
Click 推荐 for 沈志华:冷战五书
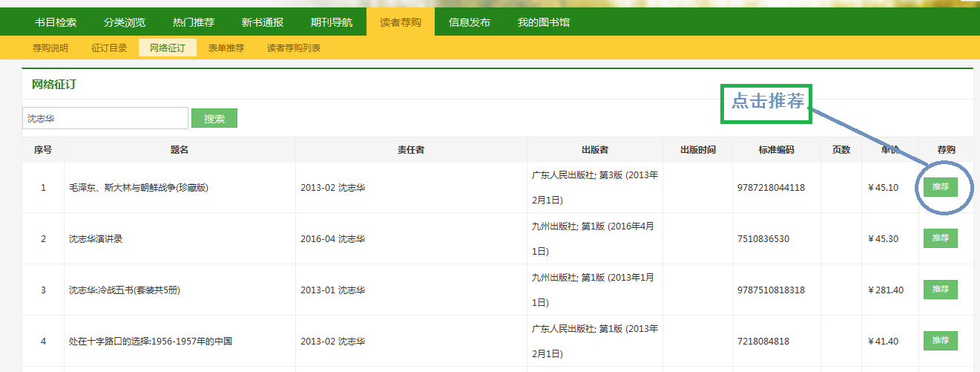(941, 290)
